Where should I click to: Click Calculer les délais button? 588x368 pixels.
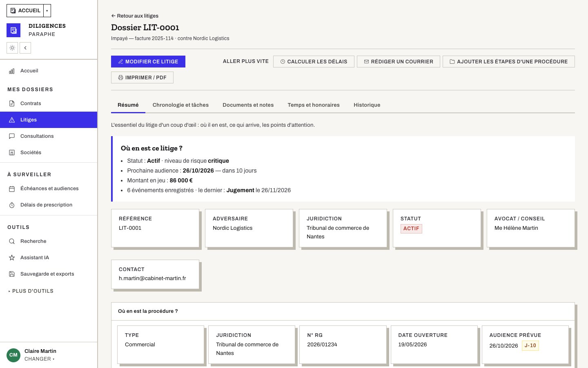[314, 61]
